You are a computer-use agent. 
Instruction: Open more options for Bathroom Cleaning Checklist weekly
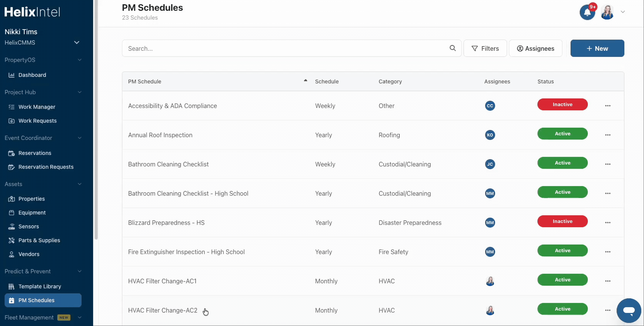(608, 164)
